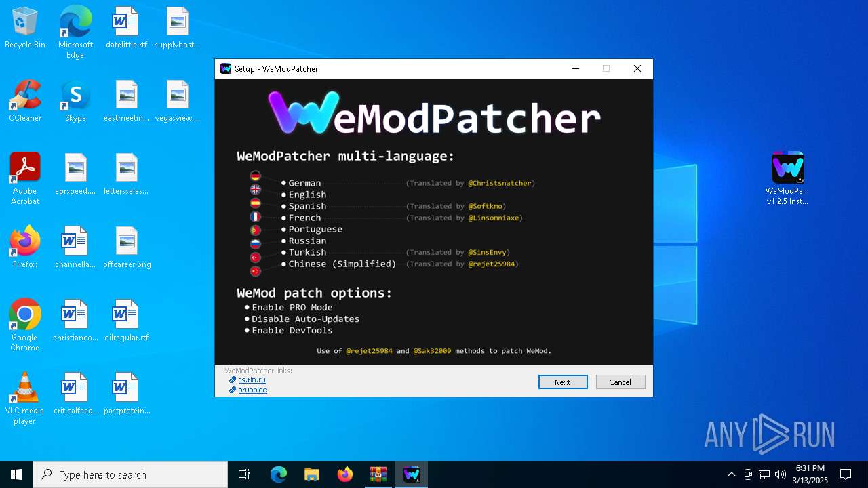
Task: Click the @Christsnatcher translator credit
Action: point(500,183)
